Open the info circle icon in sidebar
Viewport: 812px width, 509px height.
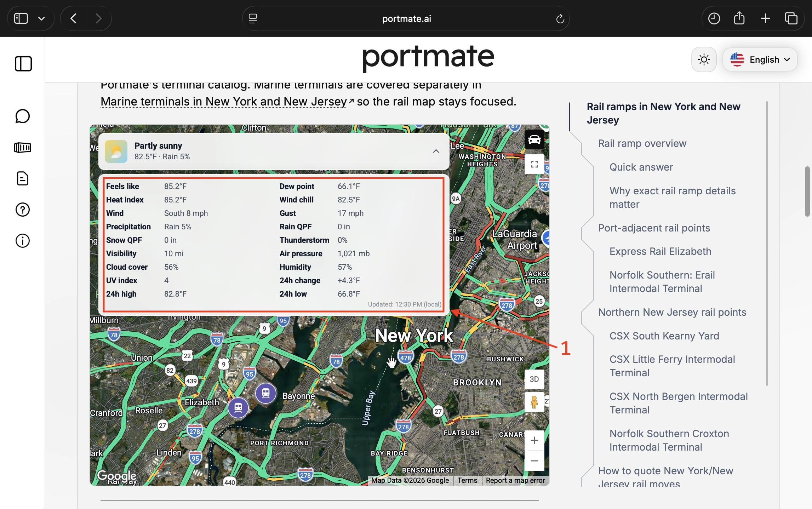[x=23, y=241]
